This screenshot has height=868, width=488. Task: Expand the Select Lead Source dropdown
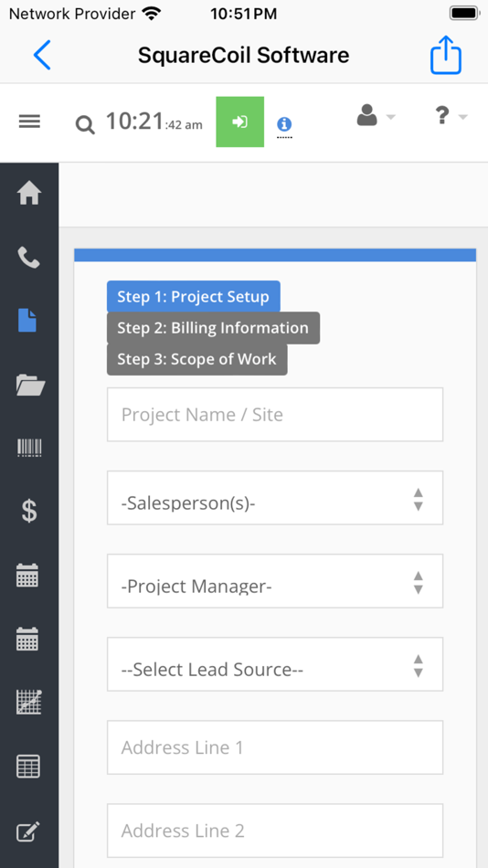tap(275, 663)
